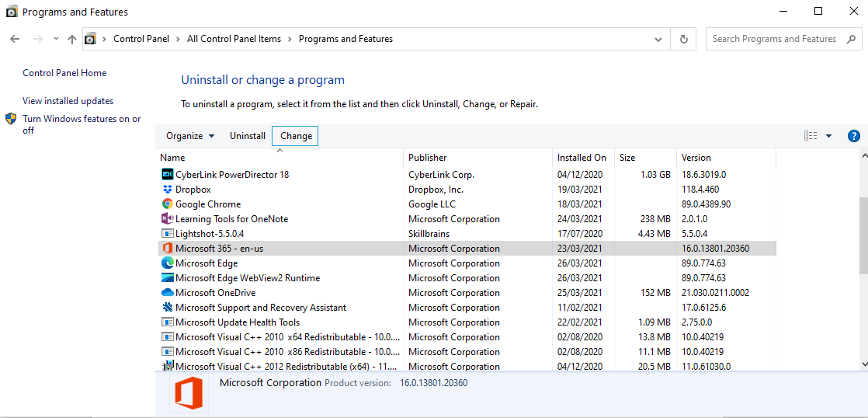Click the Lightshot-5.5.0.4 program icon

coord(167,234)
